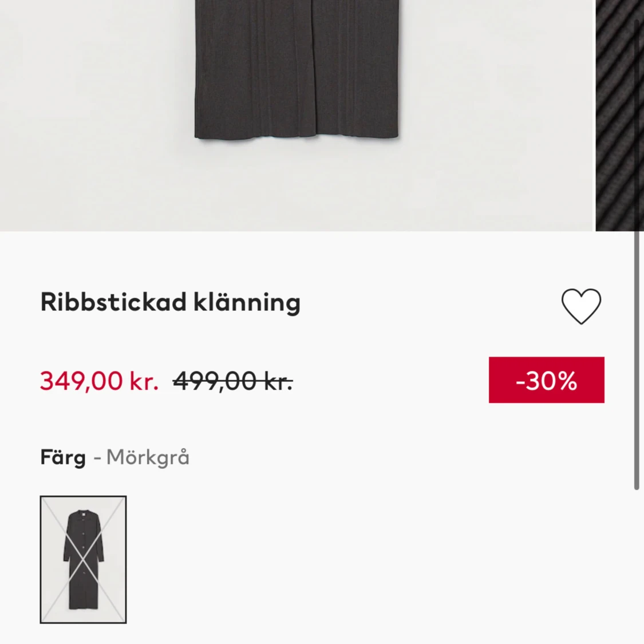The width and height of the screenshot is (644, 644).
Task: Add Ribbstickad klänning to favorites via heart
Action: [581, 306]
